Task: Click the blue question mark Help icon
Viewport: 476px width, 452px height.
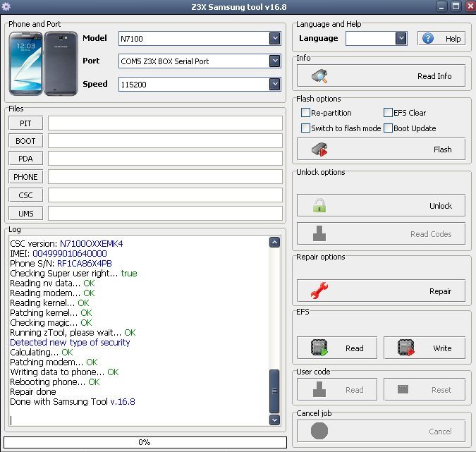Action: (x=428, y=39)
